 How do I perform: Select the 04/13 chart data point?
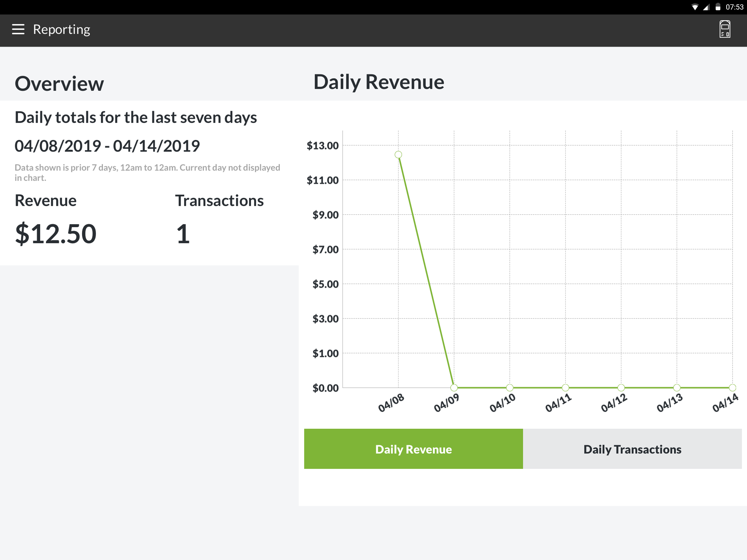(677, 387)
